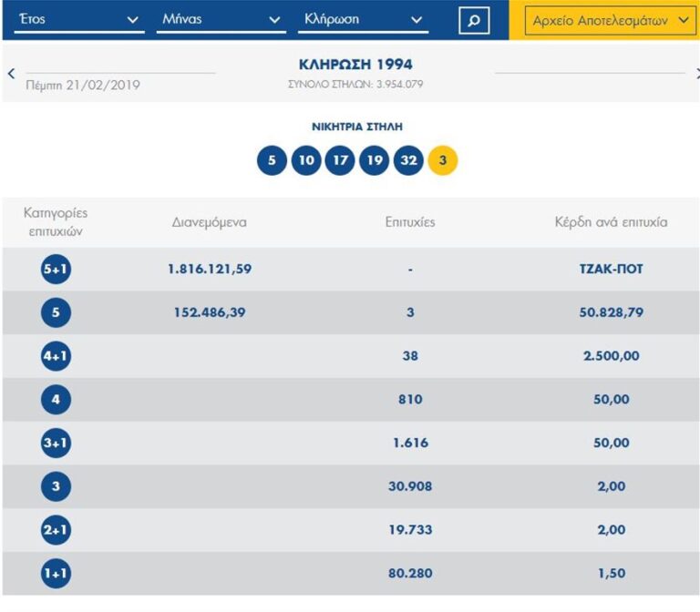This screenshot has width=700, height=612.
Task: Click the yellow Joker ball number 3
Action: pos(443,161)
